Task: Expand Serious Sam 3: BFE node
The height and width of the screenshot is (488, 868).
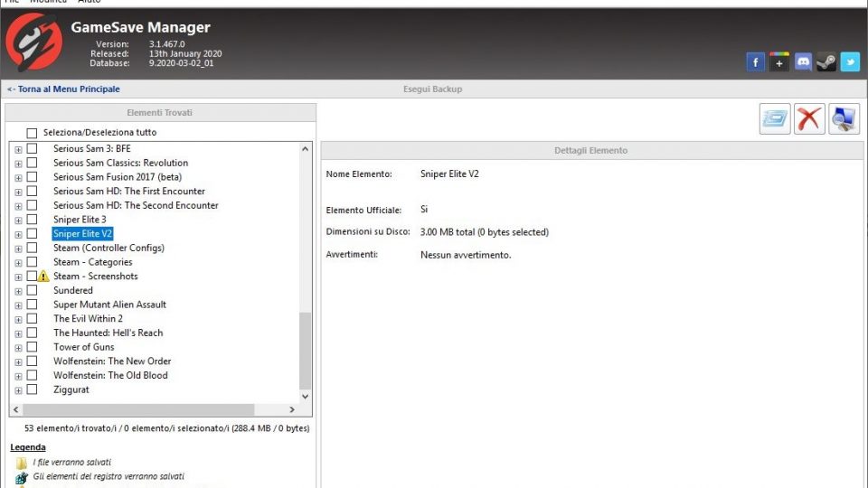Action: coord(18,149)
